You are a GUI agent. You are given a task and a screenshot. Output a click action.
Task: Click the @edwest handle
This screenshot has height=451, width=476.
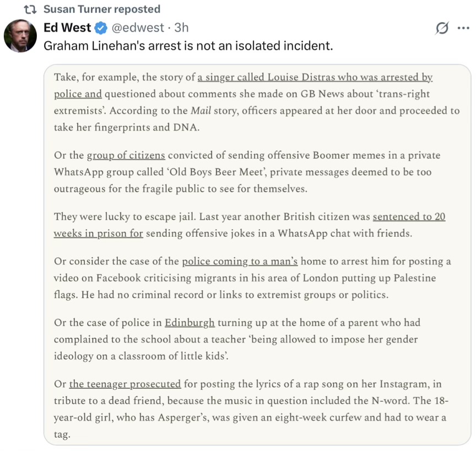pos(138,28)
